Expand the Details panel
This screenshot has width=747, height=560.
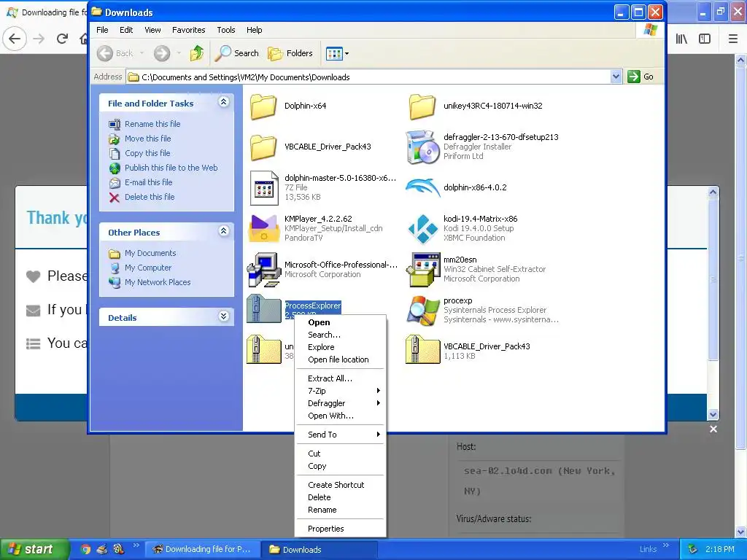click(223, 316)
